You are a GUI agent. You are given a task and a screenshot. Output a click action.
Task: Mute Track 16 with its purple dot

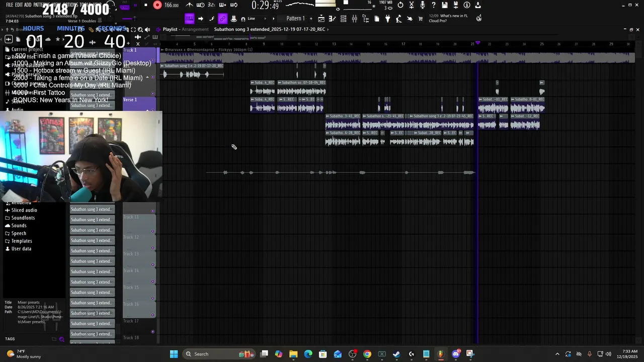153,315
